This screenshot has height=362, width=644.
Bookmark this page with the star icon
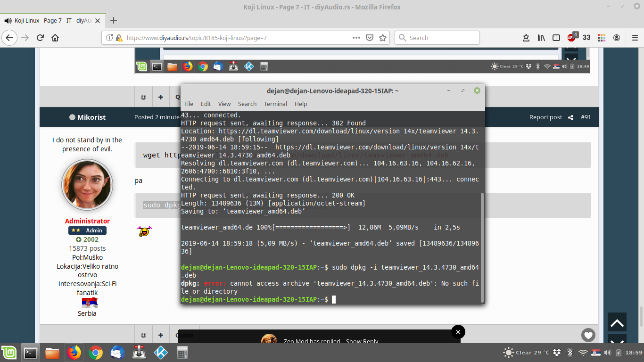383,38
